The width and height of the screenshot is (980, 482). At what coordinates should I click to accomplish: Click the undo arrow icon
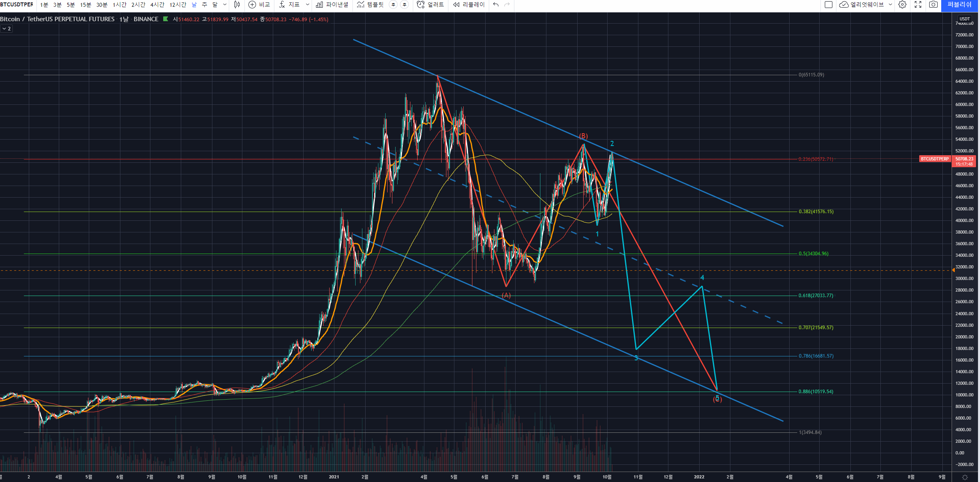[496, 5]
